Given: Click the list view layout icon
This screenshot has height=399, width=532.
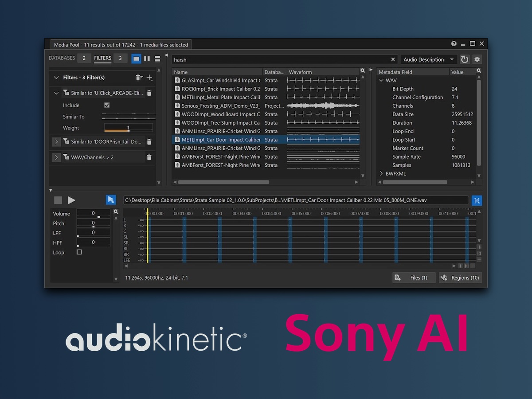Looking at the screenshot, I should click(157, 58).
